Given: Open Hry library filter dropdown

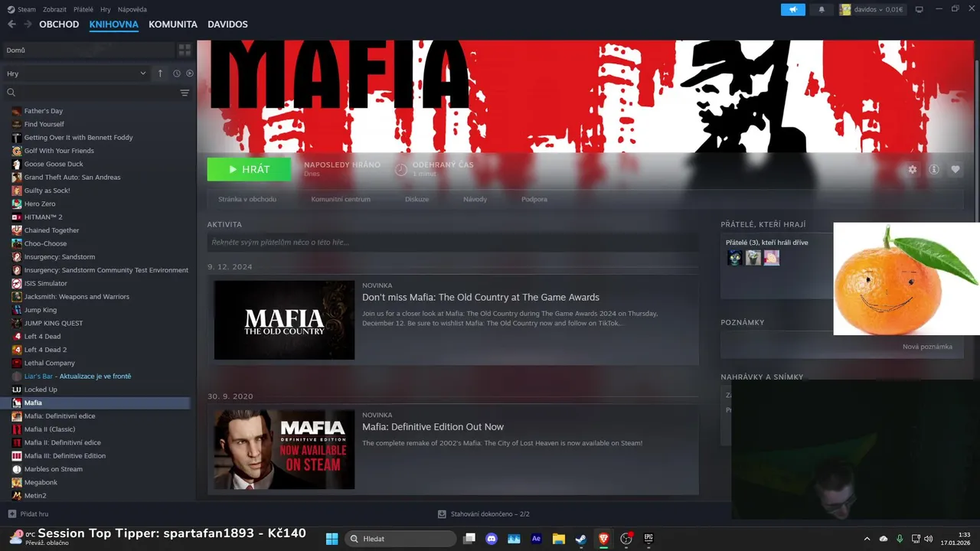Looking at the screenshot, I should click(x=76, y=73).
